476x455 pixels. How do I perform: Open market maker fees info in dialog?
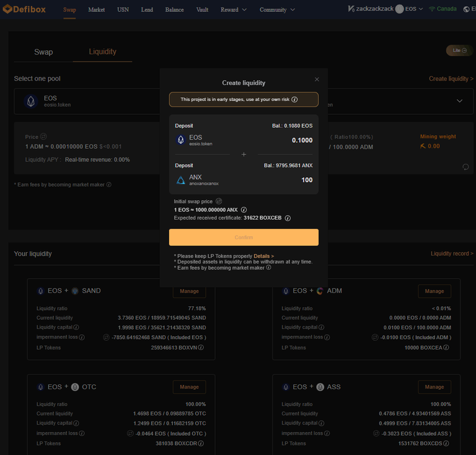pos(268,267)
